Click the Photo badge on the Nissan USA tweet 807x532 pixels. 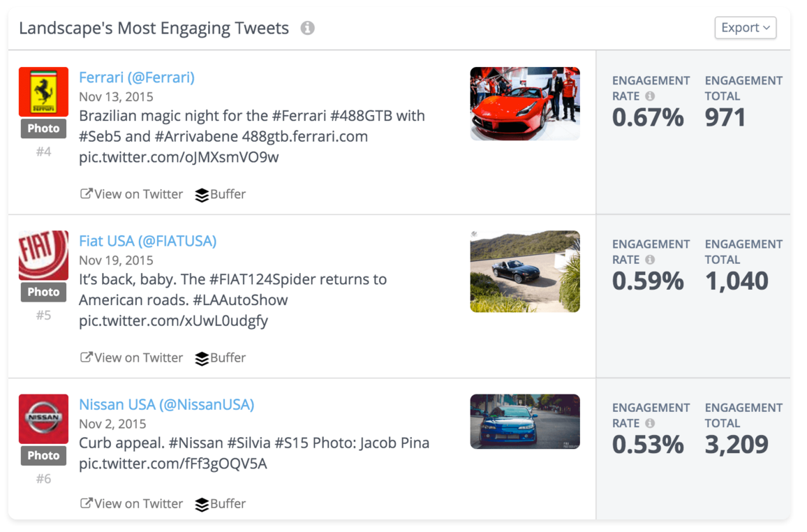[44, 456]
